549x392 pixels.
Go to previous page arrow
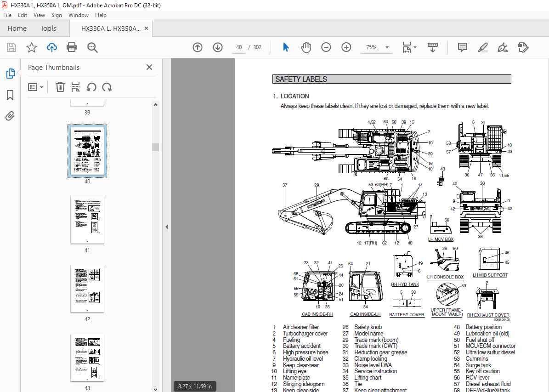pyautogui.click(x=198, y=47)
